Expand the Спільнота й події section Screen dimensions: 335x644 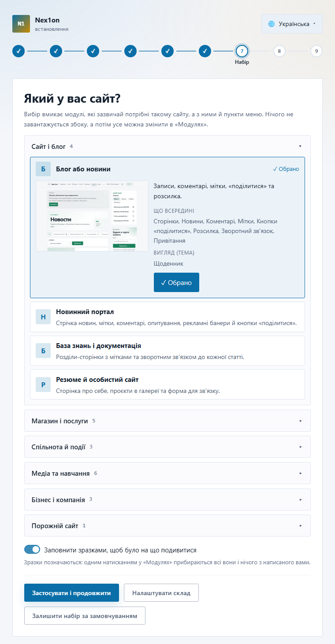tap(167, 447)
